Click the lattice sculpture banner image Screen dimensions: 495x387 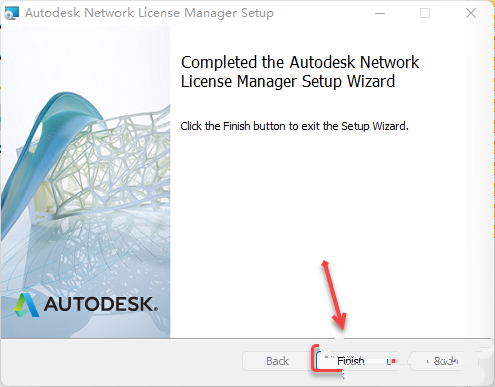pos(85,182)
